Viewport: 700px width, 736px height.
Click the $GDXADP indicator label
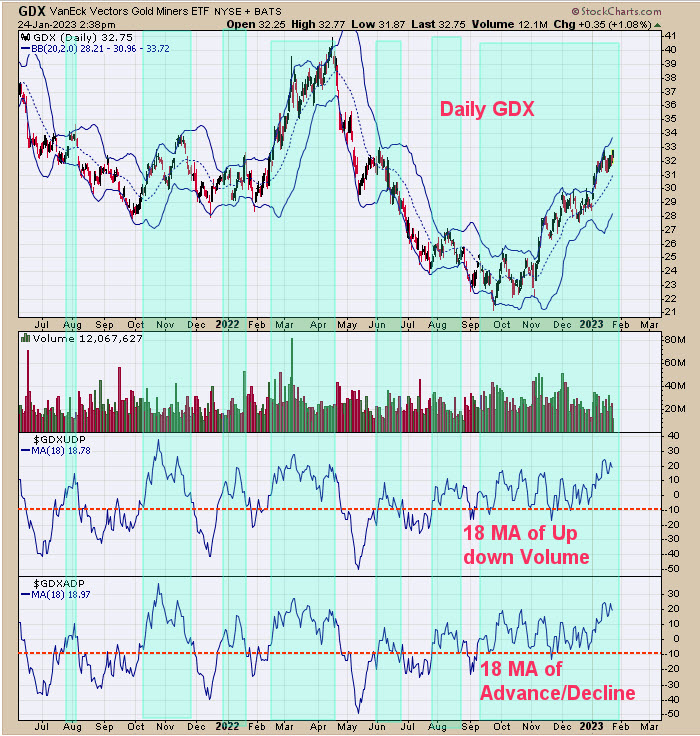point(59,583)
